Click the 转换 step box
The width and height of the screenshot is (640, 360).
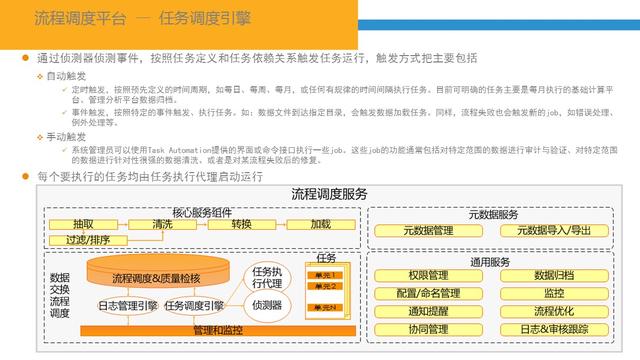pyautogui.click(x=242, y=224)
